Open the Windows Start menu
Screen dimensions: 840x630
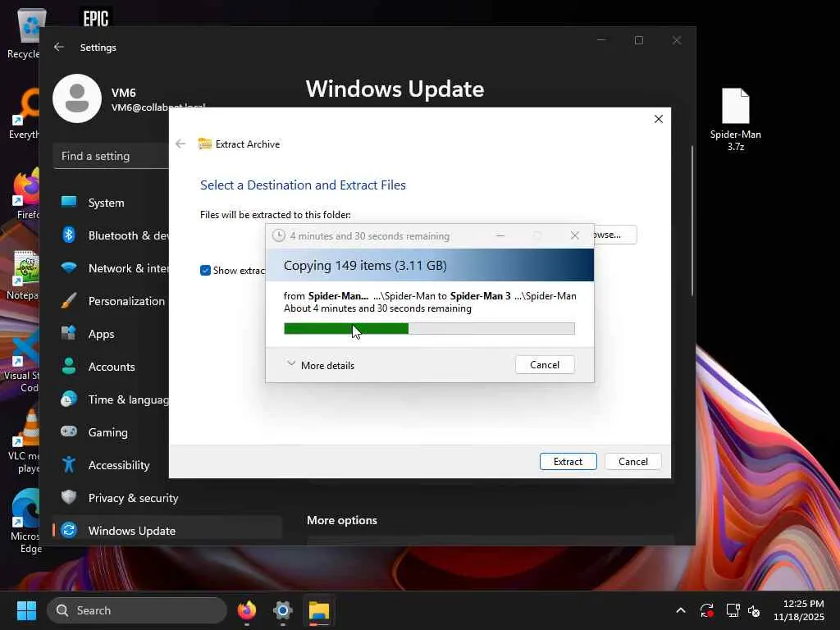26,610
